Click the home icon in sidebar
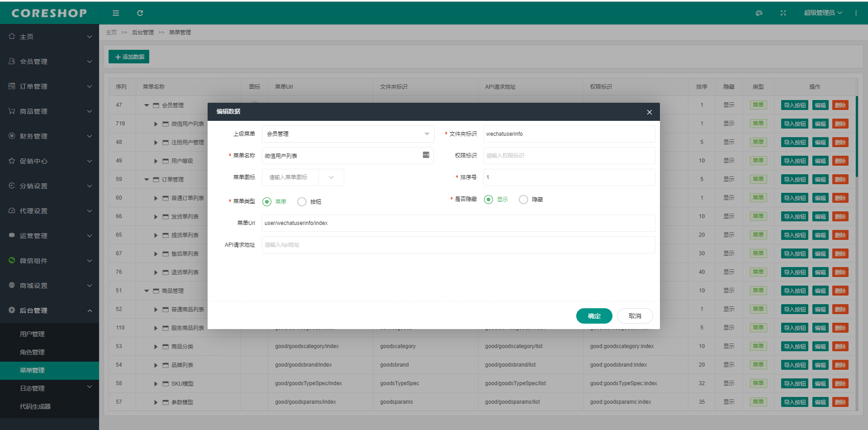This screenshot has width=868, height=430. 12,36
